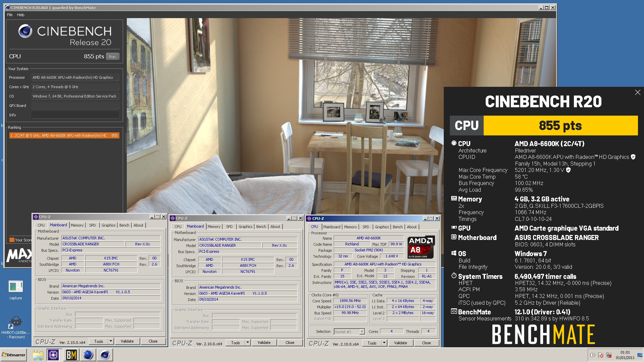The height and width of the screenshot is (362, 644).
Task: Click the GFX Board field in Cinebench
Action: point(75,106)
